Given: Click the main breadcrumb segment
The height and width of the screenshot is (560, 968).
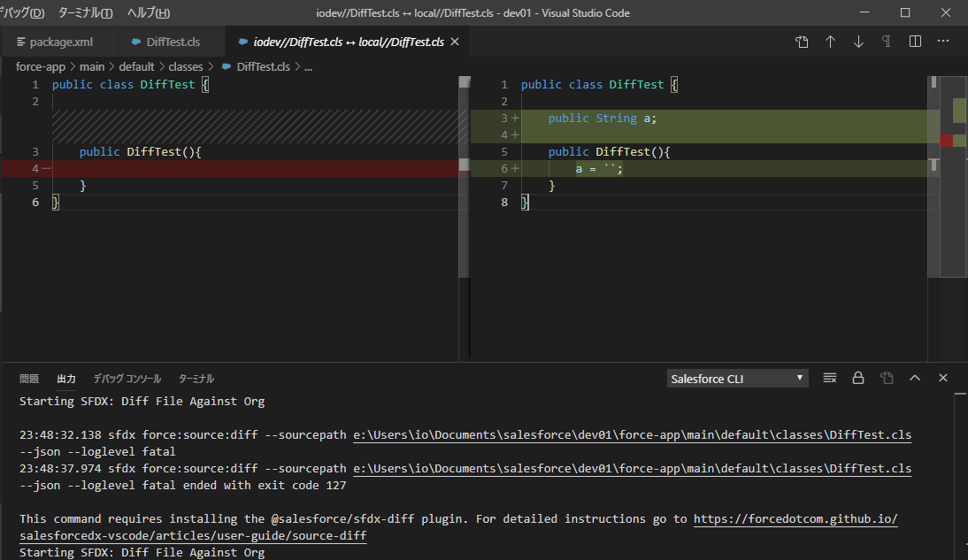Looking at the screenshot, I should click(x=92, y=66).
